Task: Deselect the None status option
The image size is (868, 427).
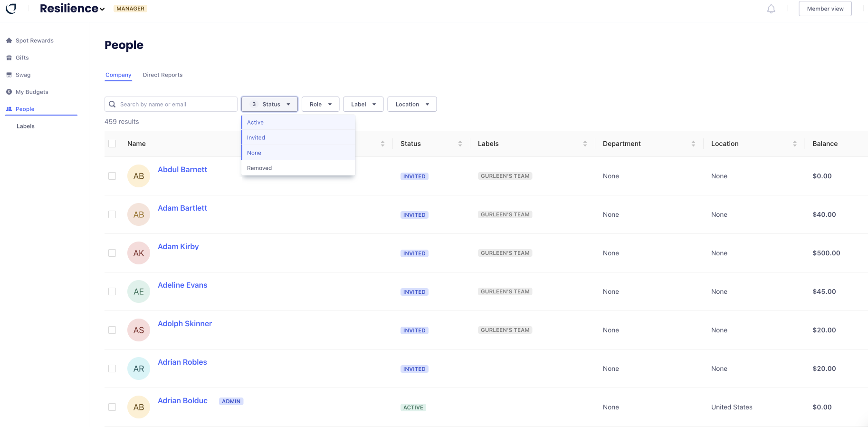Action: pos(298,153)
